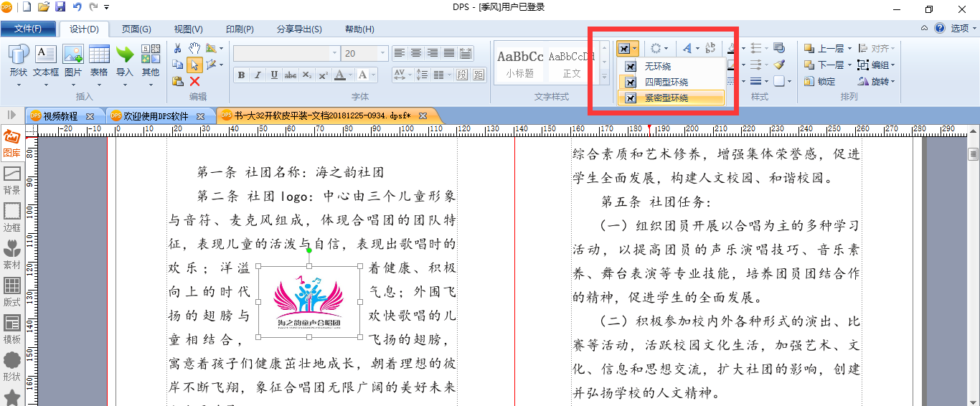Image resolution: width=980 pixels, height=406 pixels.
Task: Toggle underline text formatting
Action: coord(274,75)
